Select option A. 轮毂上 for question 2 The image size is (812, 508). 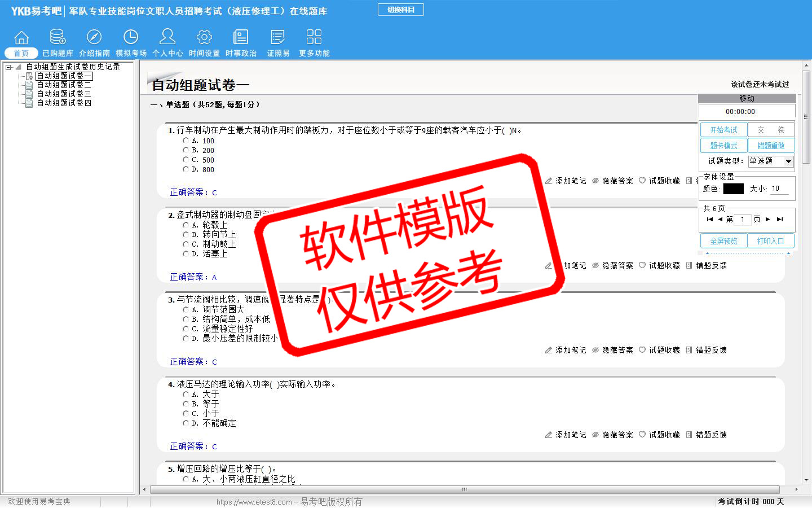[186, 225]
